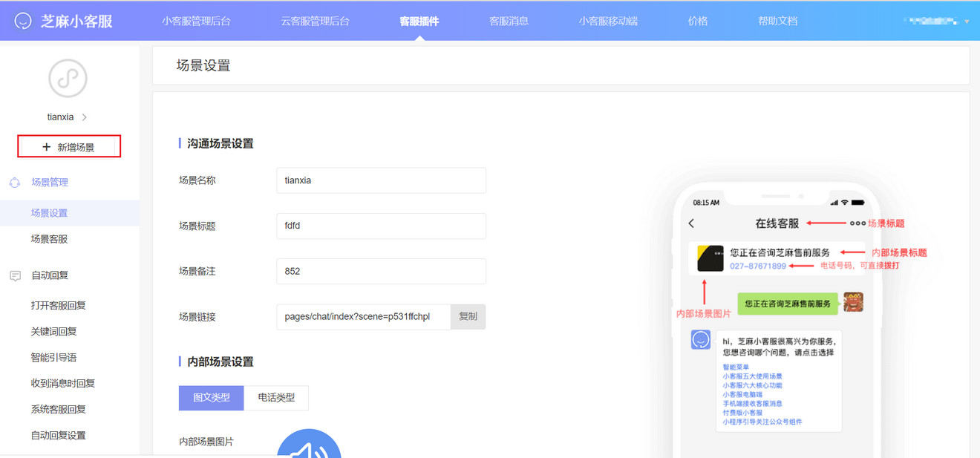The image size is (980, 458).
Task: Click 小客服五大使用场景 link
Action: [752, 376]
